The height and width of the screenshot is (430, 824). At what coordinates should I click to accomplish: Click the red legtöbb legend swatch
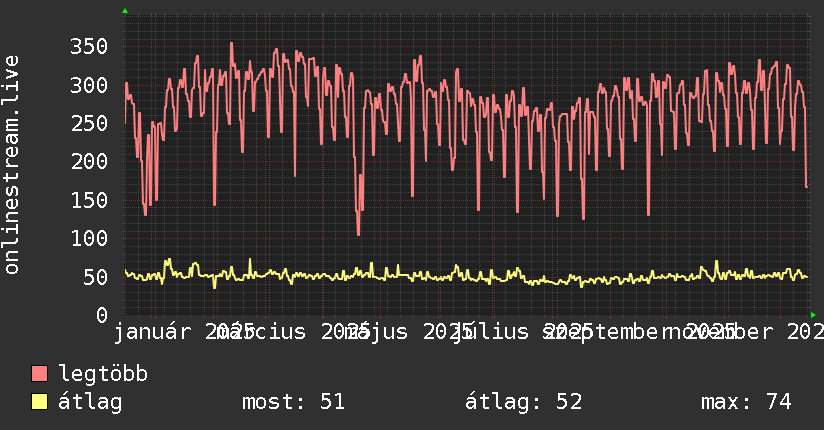(39, 374)
